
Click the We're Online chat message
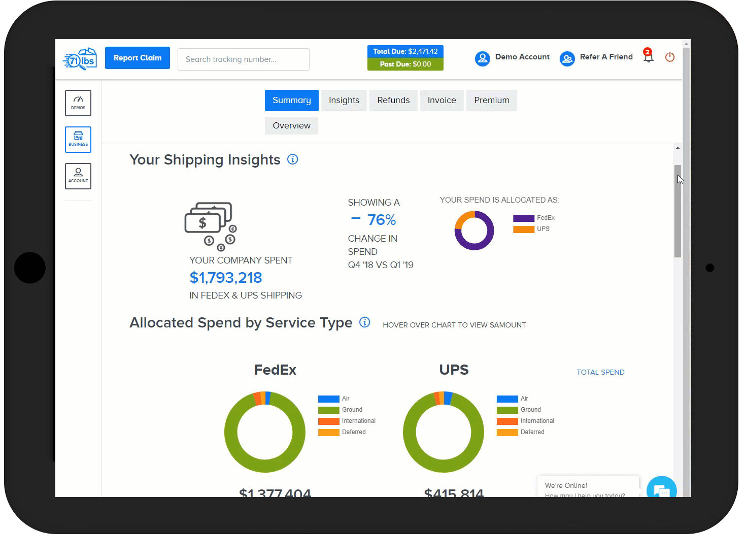pyautogui.click(x=588, y=487)
